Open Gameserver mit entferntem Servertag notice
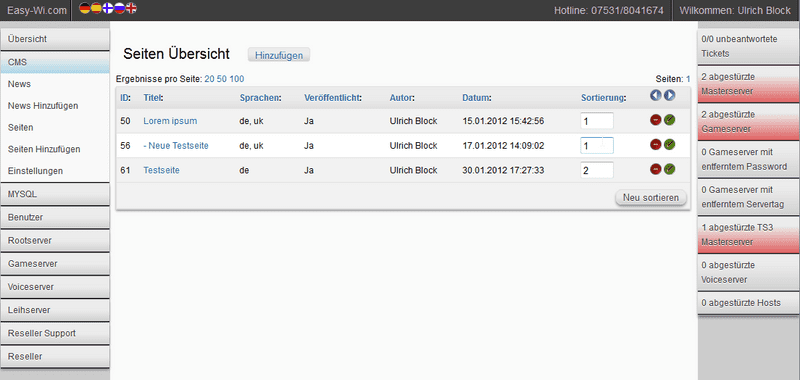 [x=748, y=197]
